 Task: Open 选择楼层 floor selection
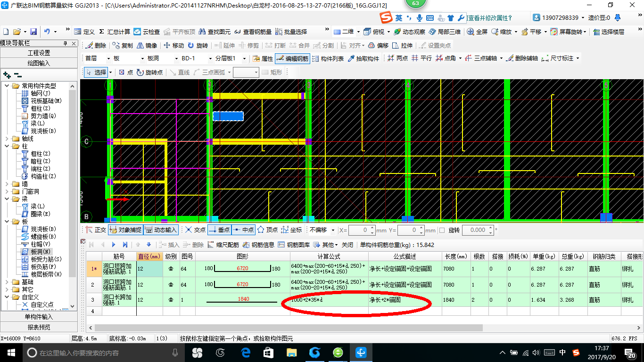pos(609,32)
